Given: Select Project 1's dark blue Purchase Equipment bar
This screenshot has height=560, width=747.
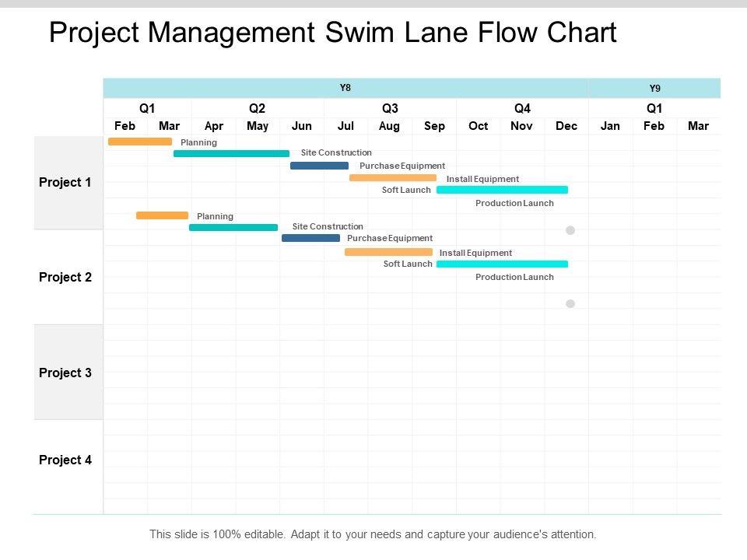Looking at the screenshot, I should [x=319, y=166].
